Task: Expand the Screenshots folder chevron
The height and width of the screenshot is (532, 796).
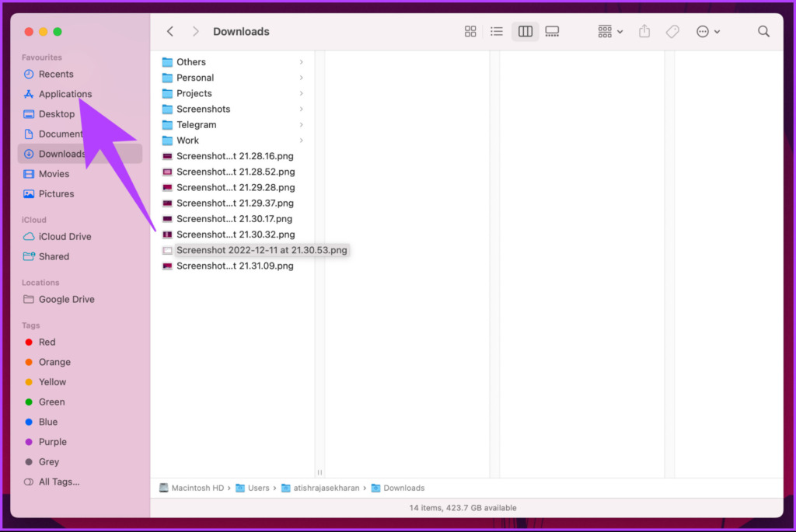Action: coord(302,109)
